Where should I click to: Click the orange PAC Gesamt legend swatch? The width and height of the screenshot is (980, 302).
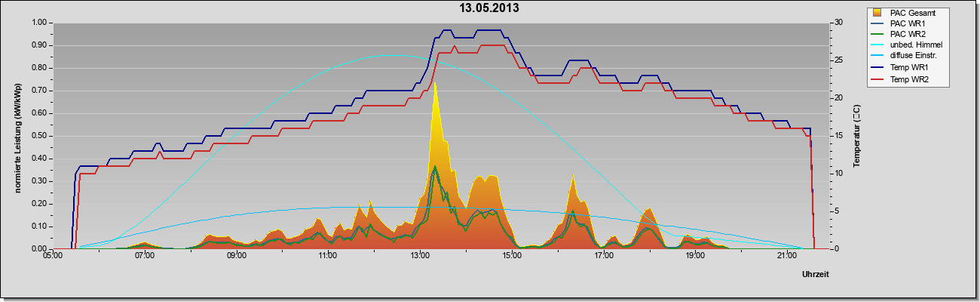coord(878,13)
